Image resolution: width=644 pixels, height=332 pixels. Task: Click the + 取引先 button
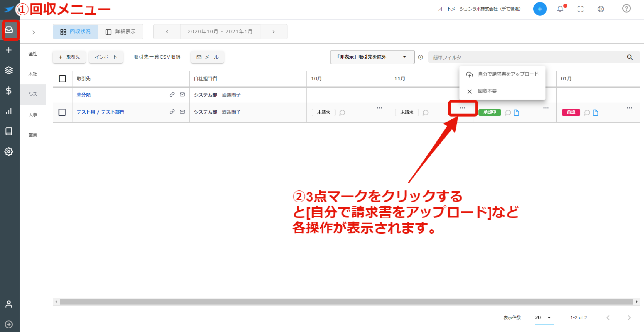69,57
